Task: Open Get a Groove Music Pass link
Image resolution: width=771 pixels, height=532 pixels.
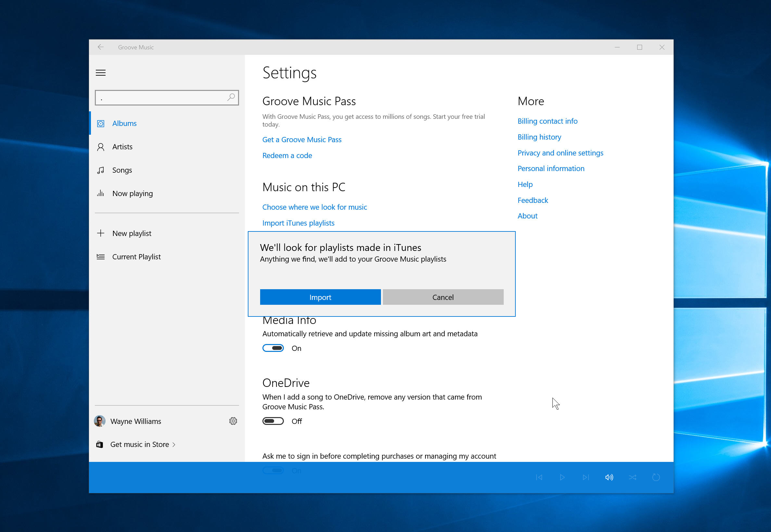Action: pos(302,140)
